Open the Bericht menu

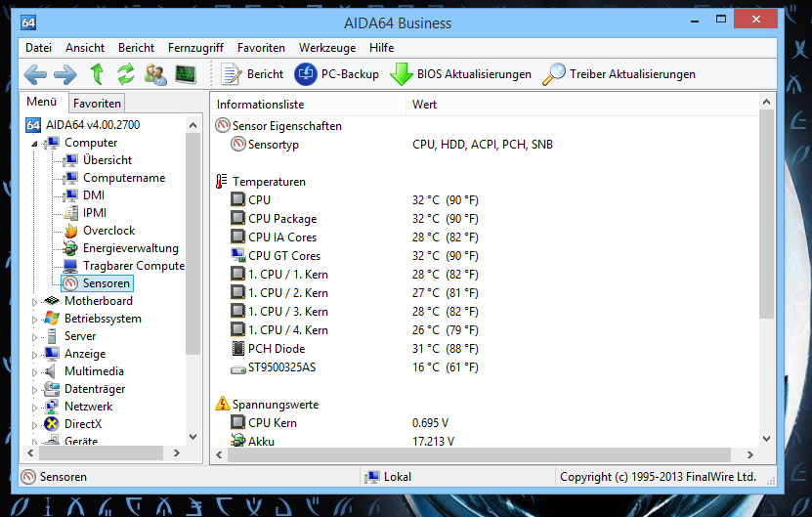(136, 48)
